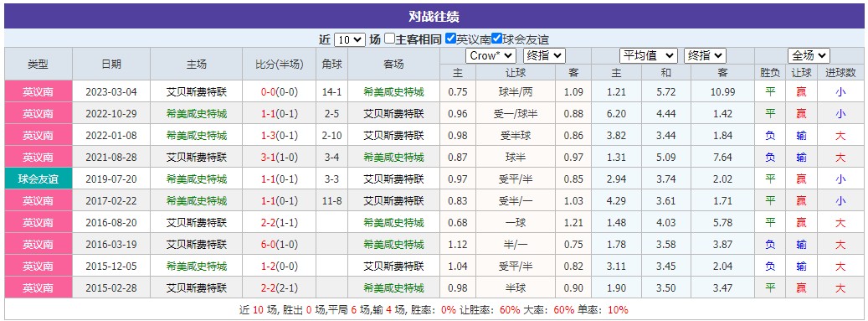868x321 pixels.
Task: Click 希美咸史特城 home team on 2015-12-05
Action: (197, 267)
